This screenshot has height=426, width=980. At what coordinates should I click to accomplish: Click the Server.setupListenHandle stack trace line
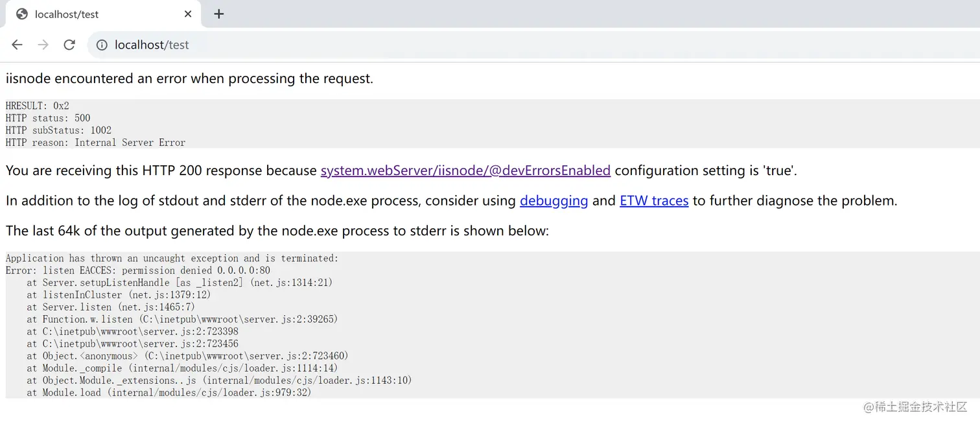(x=180, y=283)
